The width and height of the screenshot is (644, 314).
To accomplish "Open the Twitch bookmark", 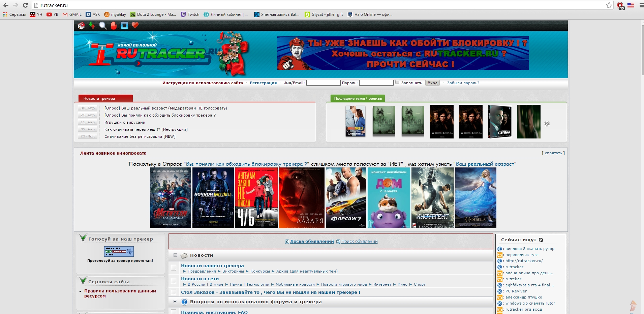I will (x=190, y=14).
